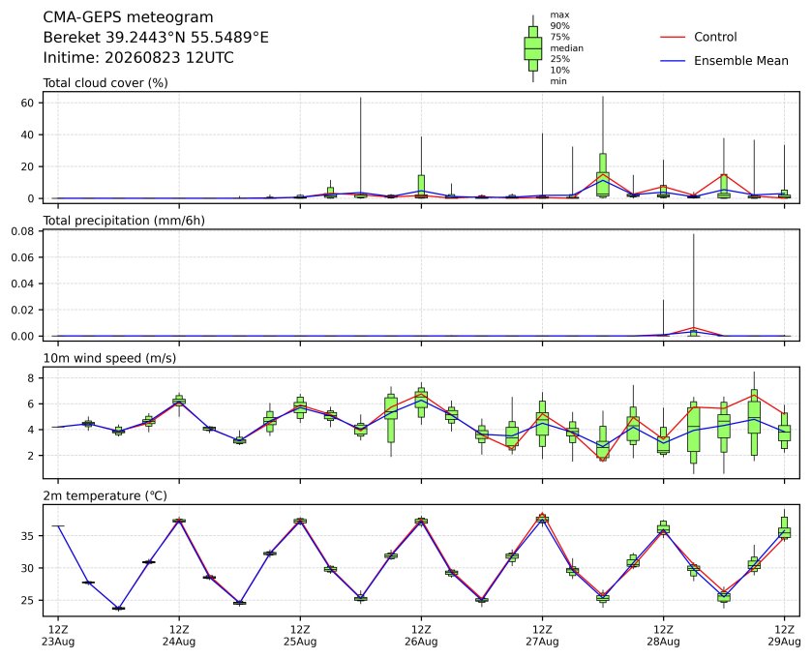Click the '12Z 28Aug' x-axis label
The height and width of the screenshot is (658, 812).
click(x=663, y=636)
